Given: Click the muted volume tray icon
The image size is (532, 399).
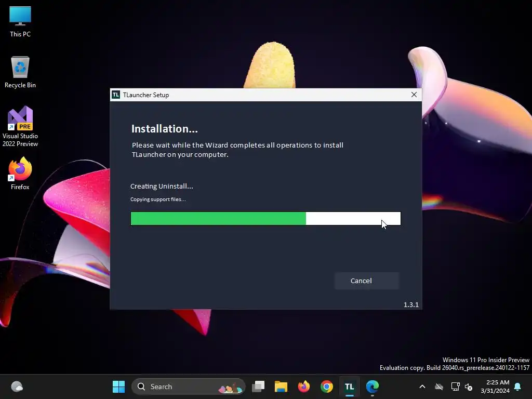Looking at the screenshot, I should [x=469, y=387].
